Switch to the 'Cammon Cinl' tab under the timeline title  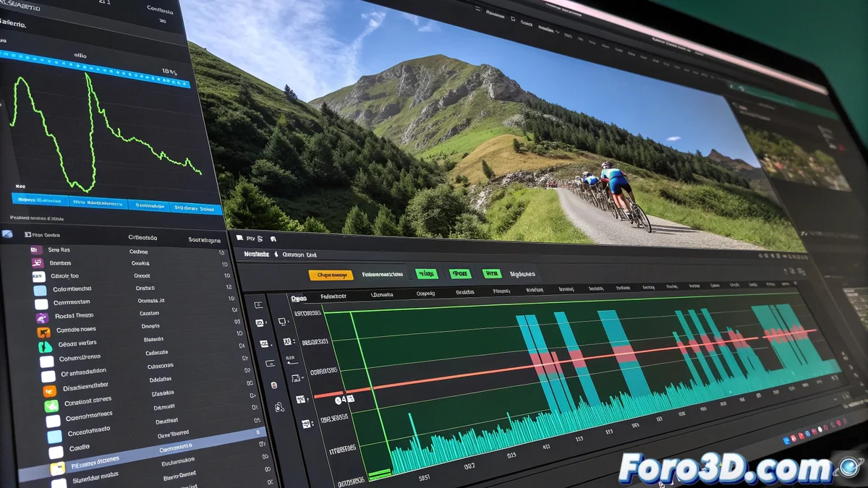(299, 254)
